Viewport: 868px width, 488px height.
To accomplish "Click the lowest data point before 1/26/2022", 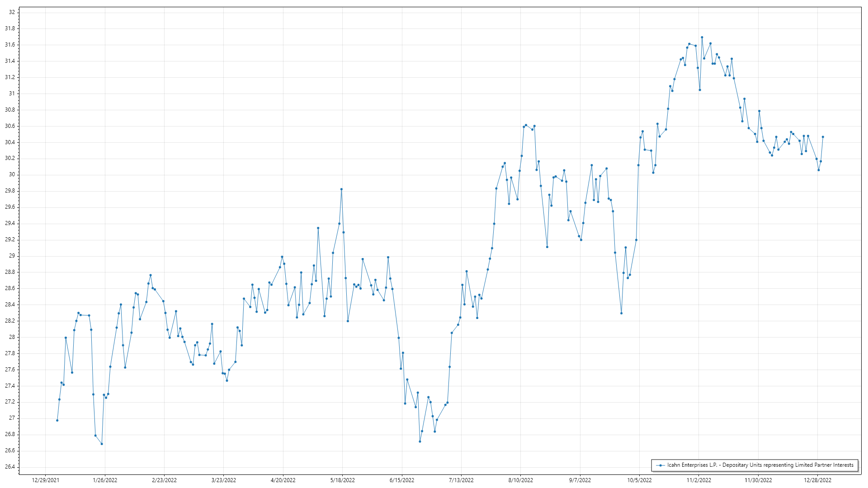I will tap(102, 444).
